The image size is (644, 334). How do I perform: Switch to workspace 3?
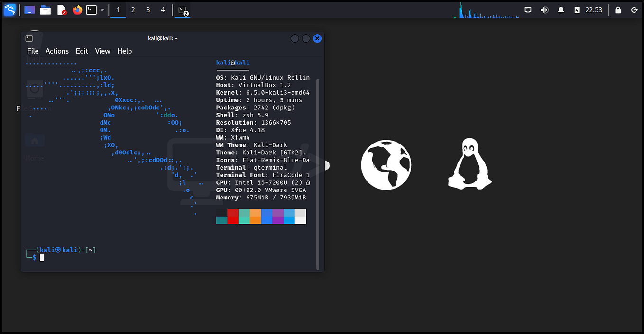pyautogui.click(x=147, y=9)
